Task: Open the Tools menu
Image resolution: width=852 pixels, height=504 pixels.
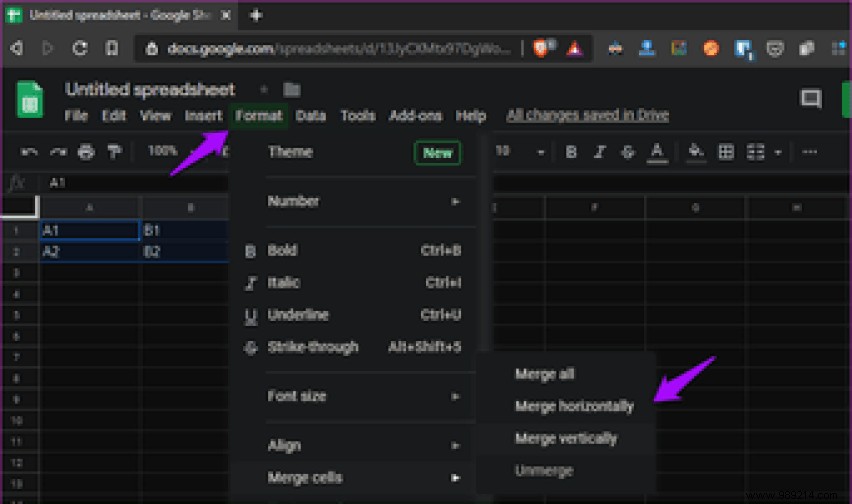Action: [x=358, y=116]
